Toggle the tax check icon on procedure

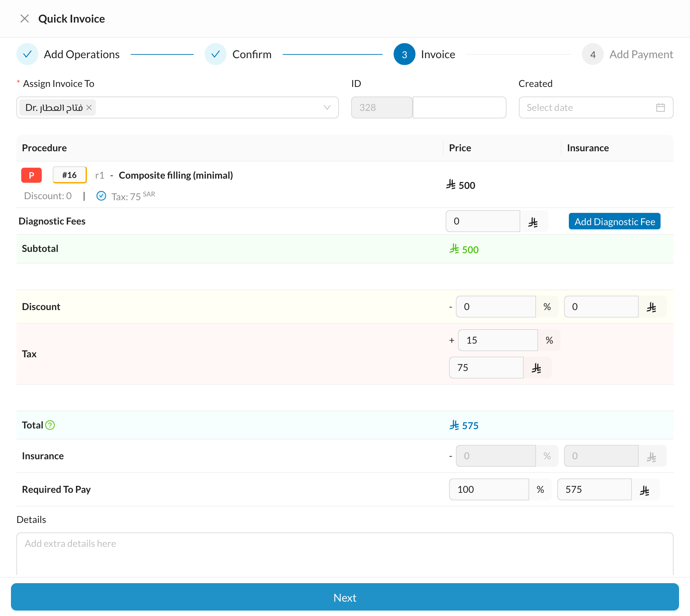pos(101,196)
